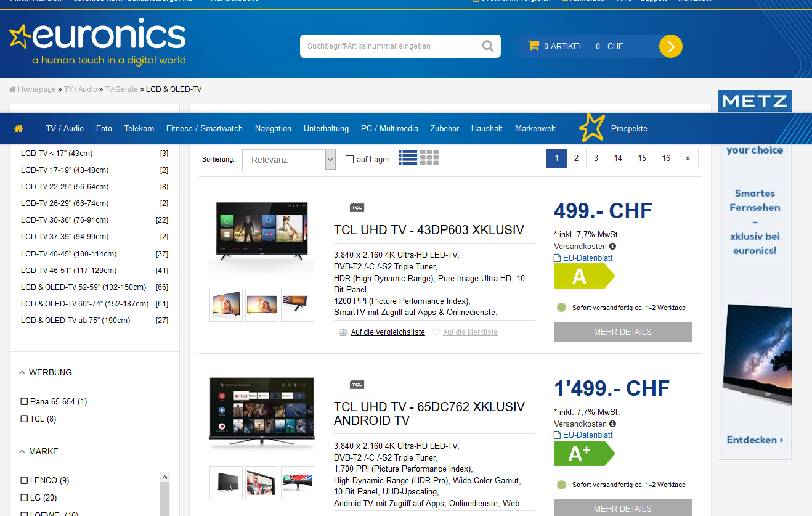Image resolution: width=812 pixels, height=516 pixels.
Task: Open the Relevanz sorting dropdown
Action: point(288,160)
